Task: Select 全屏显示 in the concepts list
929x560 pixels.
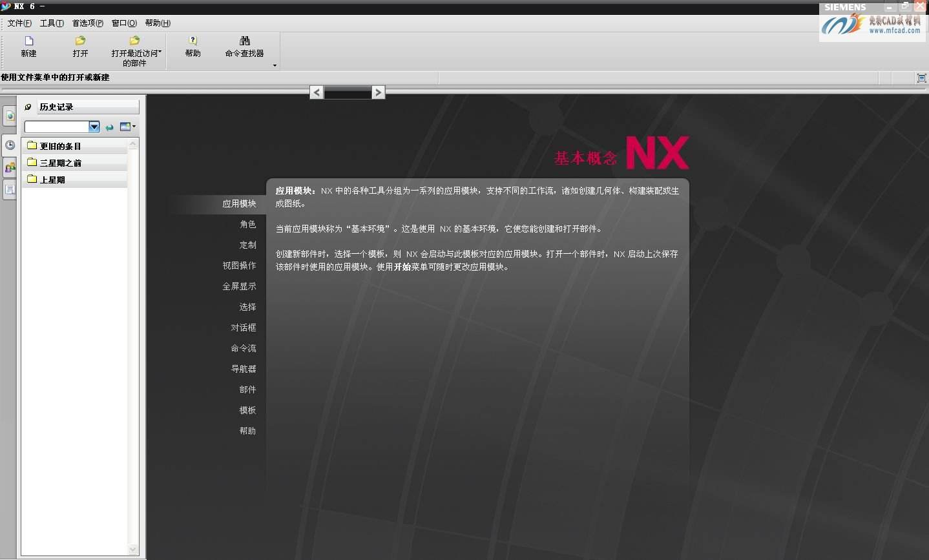Action: coord(239,286)
